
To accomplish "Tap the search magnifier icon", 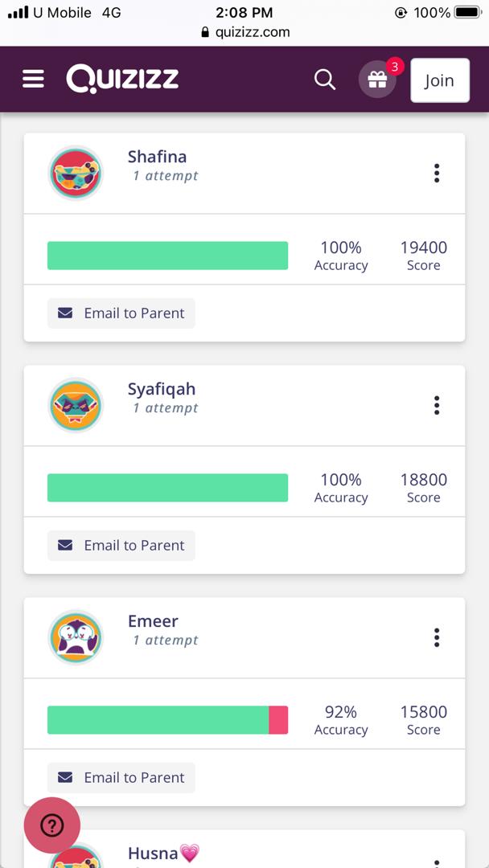I will point(325,80).
